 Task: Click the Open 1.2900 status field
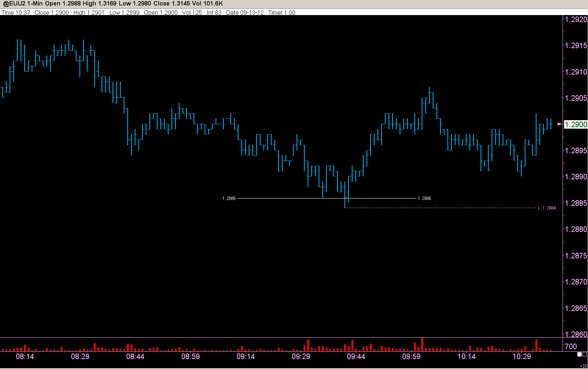161,12
